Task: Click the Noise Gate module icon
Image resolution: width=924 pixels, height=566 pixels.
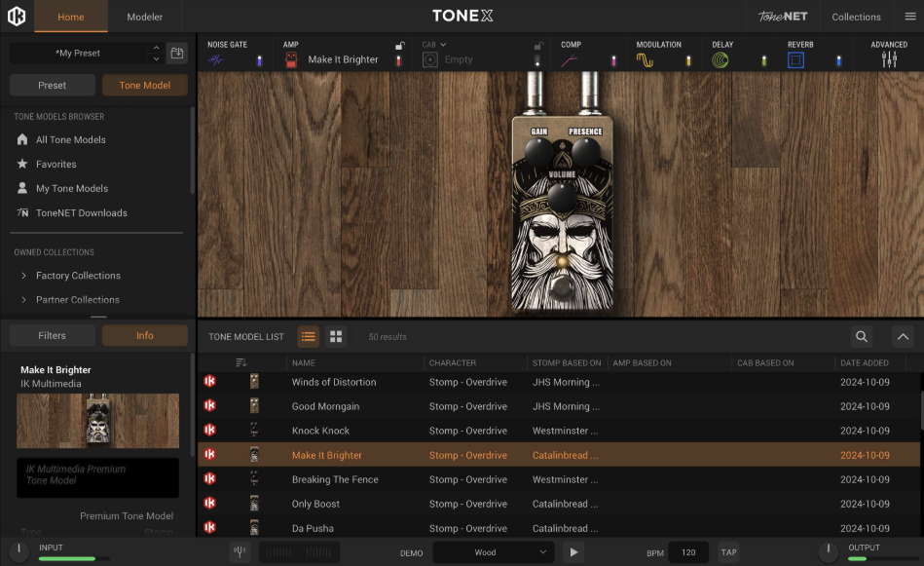Action: pyautogui.click(x=216, y=60)
